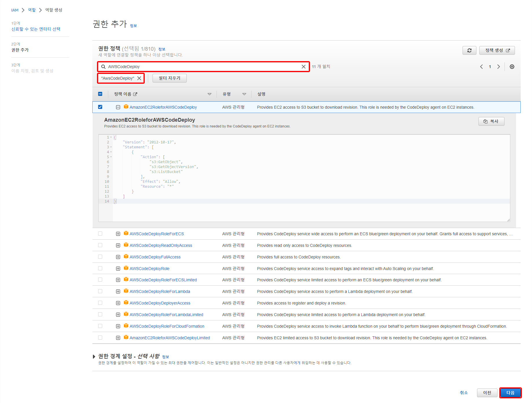The image size is (532, 403).
Task: Expand AWSCodeDeployReadOnlyAccess details
Action: coord(118,245)
